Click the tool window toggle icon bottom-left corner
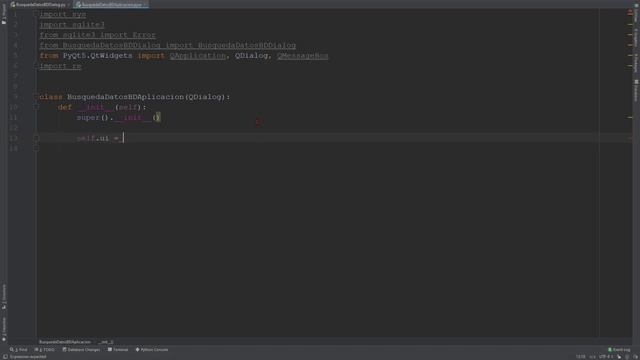This screenshot has width=640, height=360. point(5,357)
